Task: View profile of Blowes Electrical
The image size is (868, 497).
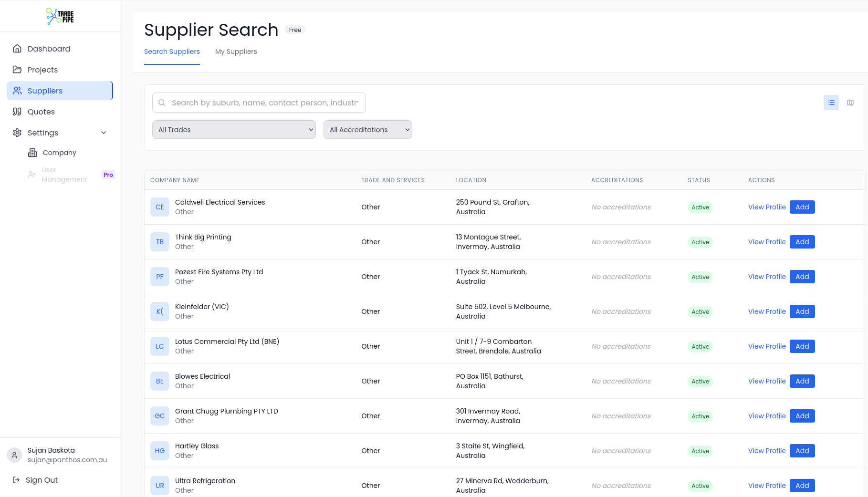Action: [766, 381]
